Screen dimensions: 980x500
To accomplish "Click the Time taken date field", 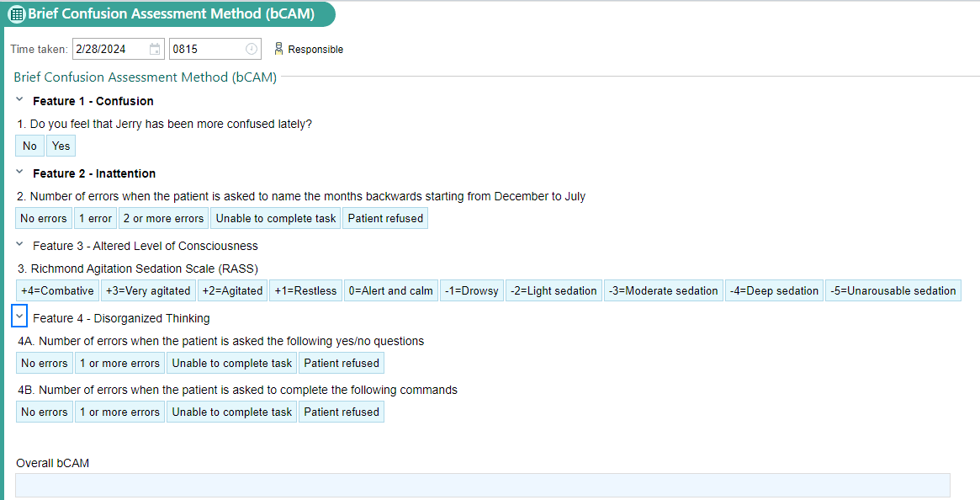I will pos(118,49).
